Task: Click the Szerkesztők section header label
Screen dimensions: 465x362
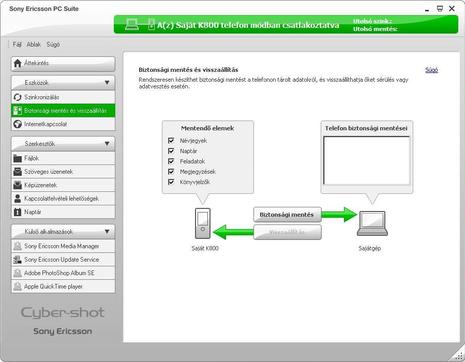Action: [40, 144]
